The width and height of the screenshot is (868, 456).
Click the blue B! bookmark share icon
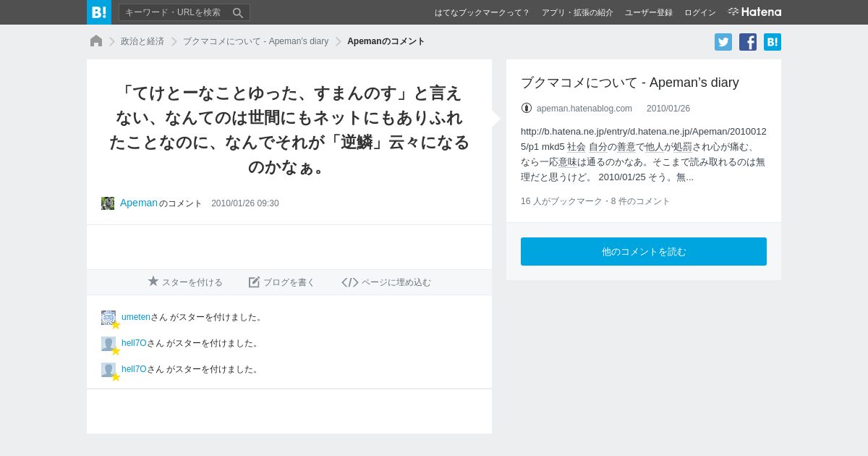(773, 42)
